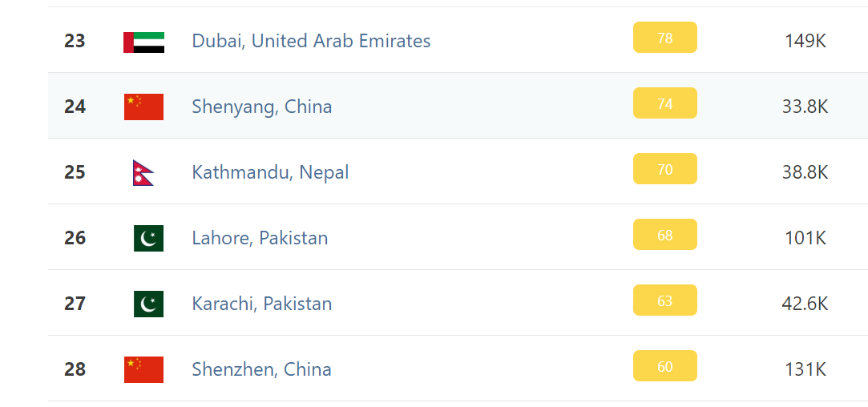Image resolution: width=868 pixels, height=407 pixels.
Task: Click the Nepal flag icon
Action: click(143, 173)
